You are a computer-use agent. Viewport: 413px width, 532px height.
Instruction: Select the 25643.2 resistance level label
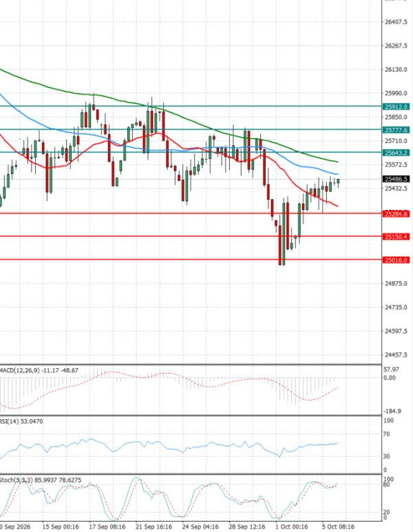tap(396, 153)
